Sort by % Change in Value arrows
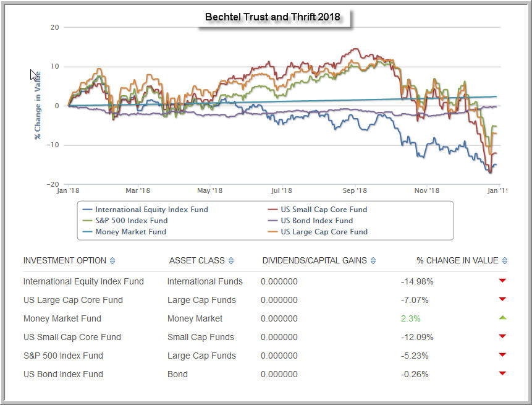Screen dimensions: 532x405 pyautogui.click(x=505, y=261)
